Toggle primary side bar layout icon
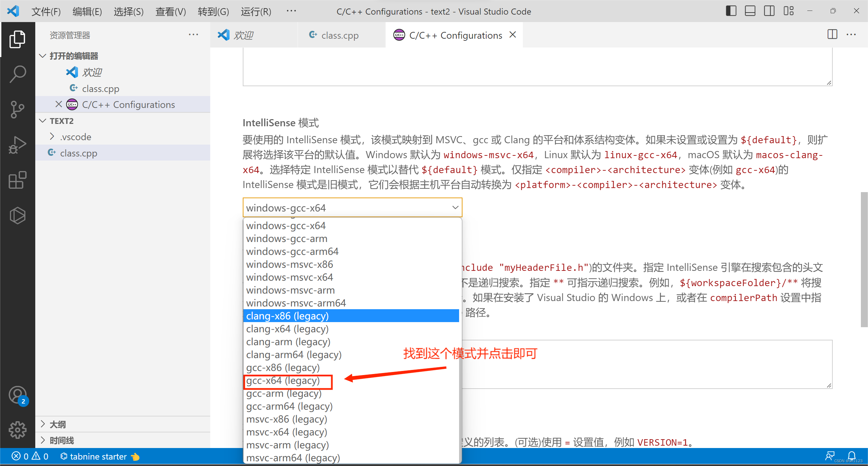This screenshot has width=868, height=466. coord(731,11)
